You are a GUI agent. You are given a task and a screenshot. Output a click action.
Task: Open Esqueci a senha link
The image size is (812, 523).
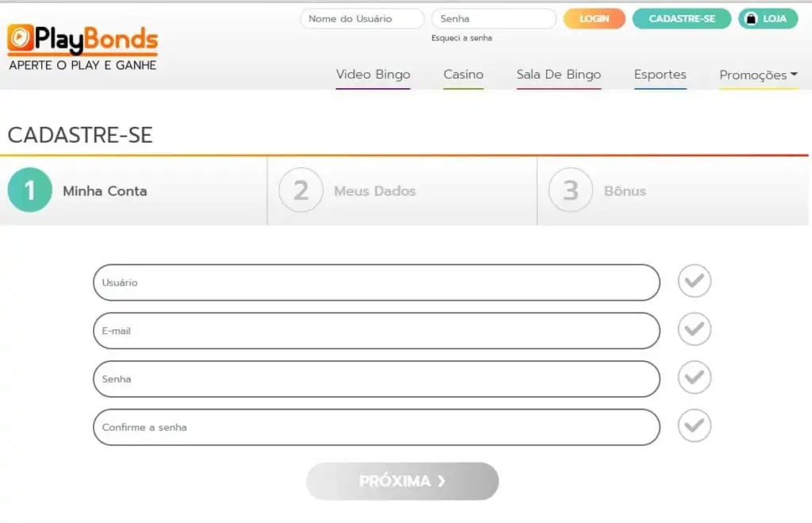[462, 38]
